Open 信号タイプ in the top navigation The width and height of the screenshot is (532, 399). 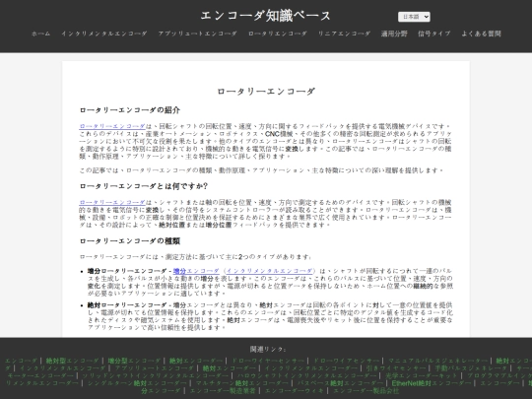(433, 33)
